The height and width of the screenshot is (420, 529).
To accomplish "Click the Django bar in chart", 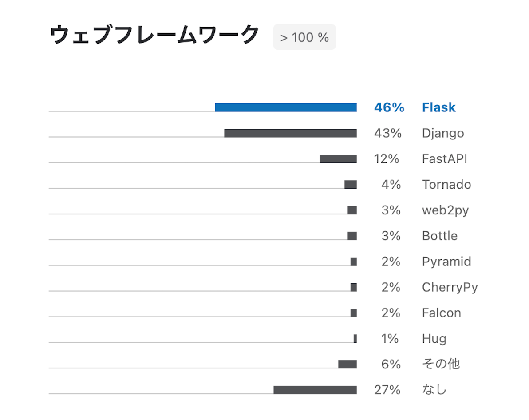I will click(291, 133).
